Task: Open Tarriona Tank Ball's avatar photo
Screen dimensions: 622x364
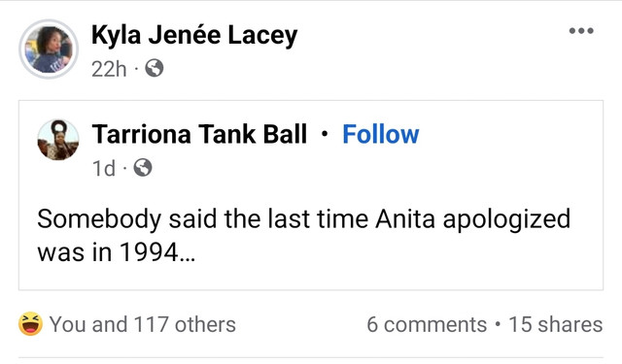Action: [58, 140]
